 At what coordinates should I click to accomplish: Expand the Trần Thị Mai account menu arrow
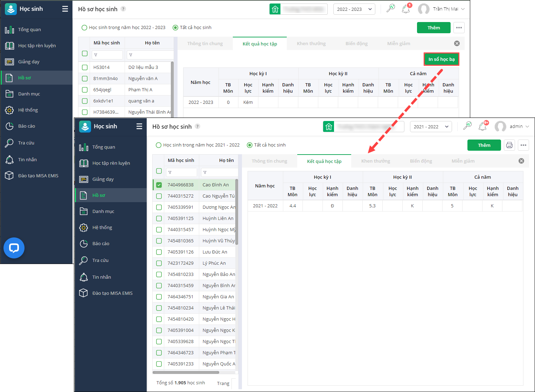pos(463,9)
